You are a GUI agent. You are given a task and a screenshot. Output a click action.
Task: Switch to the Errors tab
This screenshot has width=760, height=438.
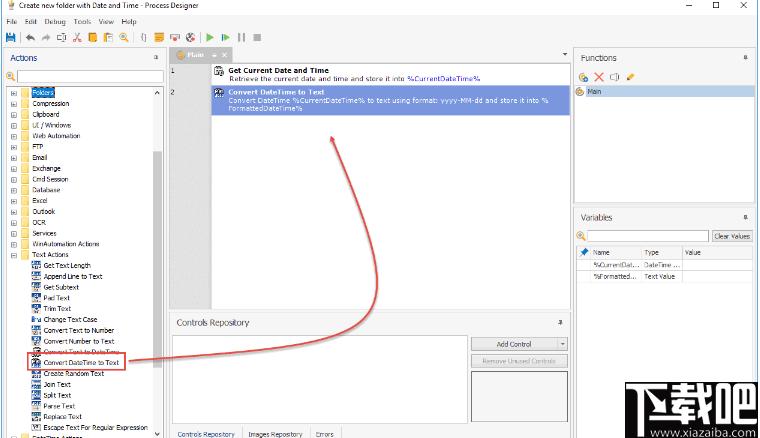325,434
